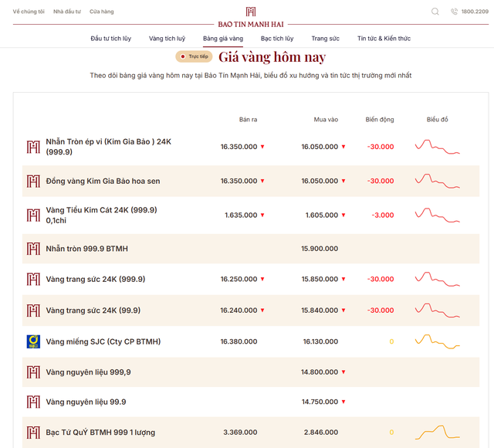Click down arrow beside 15.840.000 buy price
494x448 pixels.
tap(343, 311)
